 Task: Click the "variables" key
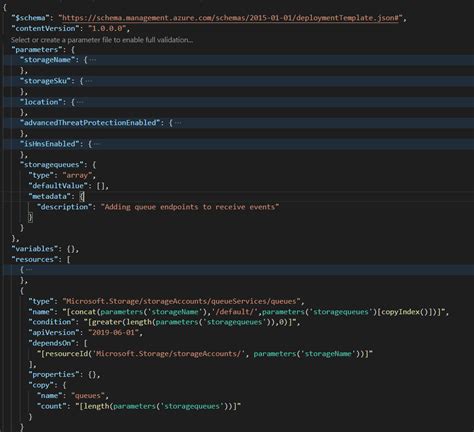(35, 249)
